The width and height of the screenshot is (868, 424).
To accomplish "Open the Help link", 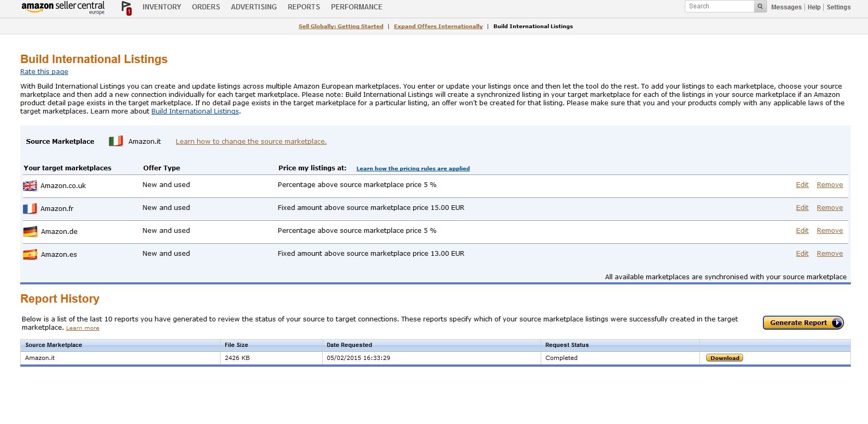I will pos(814,7).
